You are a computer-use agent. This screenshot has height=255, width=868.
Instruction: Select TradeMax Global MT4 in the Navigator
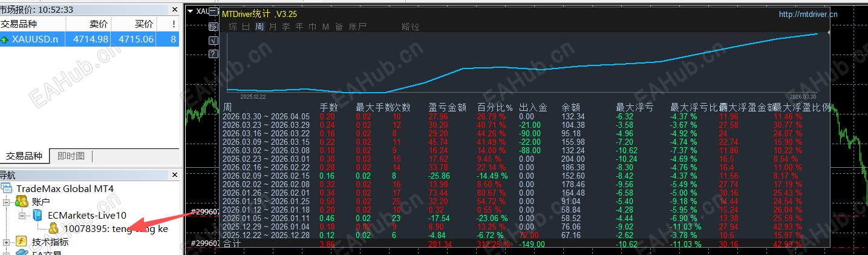65,189
